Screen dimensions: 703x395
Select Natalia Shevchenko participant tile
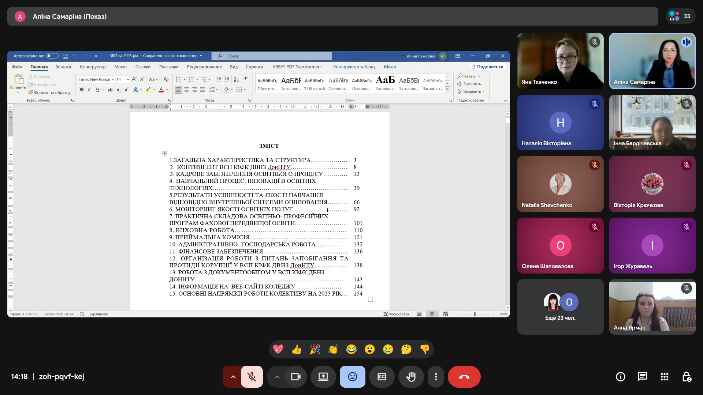coord(560,184)
